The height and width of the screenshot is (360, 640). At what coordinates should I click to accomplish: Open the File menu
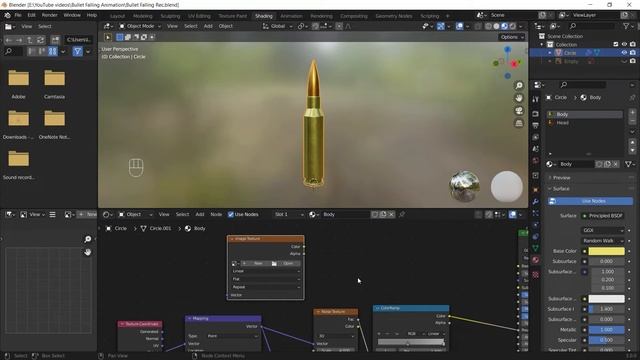coord(18,15)
